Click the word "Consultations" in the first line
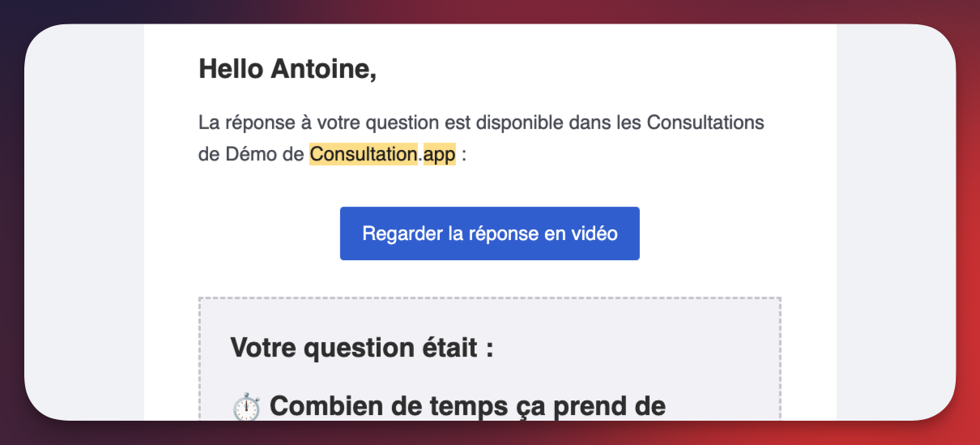 pyautogui.click(x=705, y=123)
